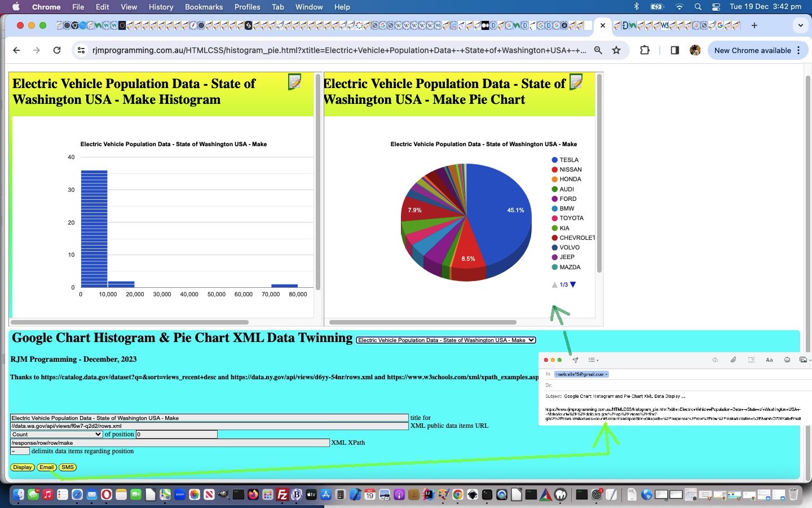Go back with Chrome's back arrow
812x508 pixels.
(16, 50)
